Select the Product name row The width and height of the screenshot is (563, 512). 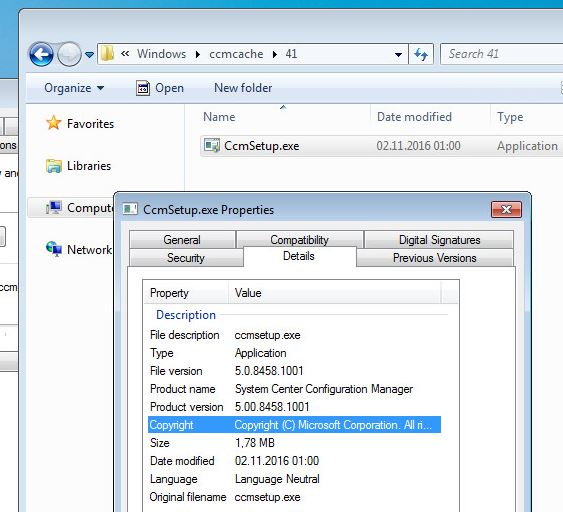point(294,389)
